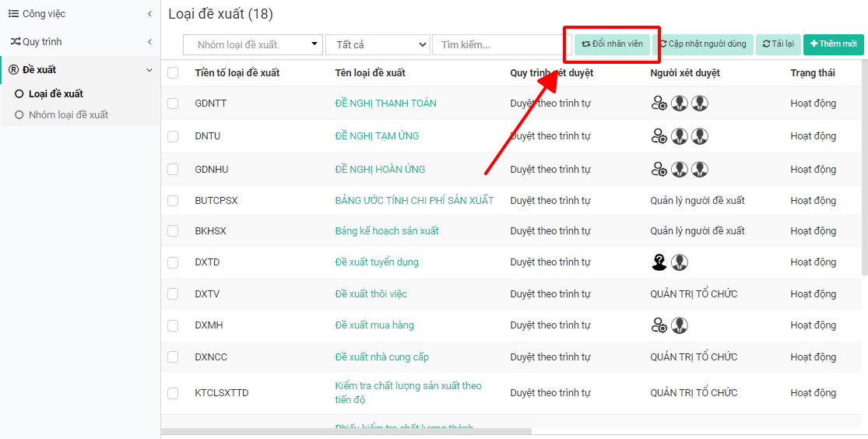Select the DXTV row checkbox
The width and height of the screenshot is (868, 439).
tap(173, 294)
